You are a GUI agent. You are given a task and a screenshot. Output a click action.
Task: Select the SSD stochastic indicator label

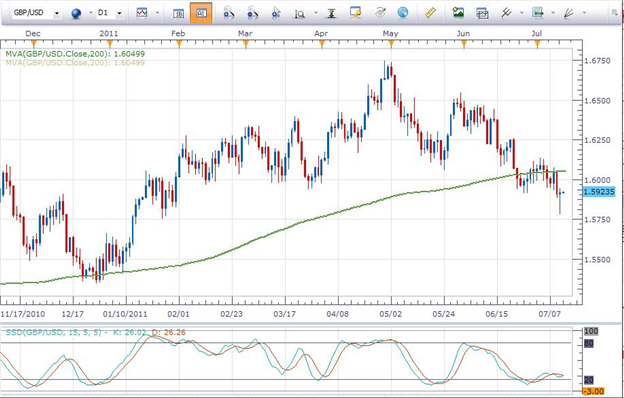(95, 332)
